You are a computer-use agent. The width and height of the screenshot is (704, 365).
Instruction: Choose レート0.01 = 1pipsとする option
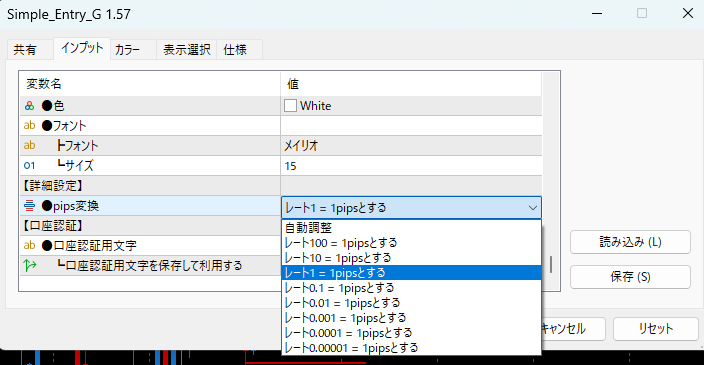click(411, 303)
